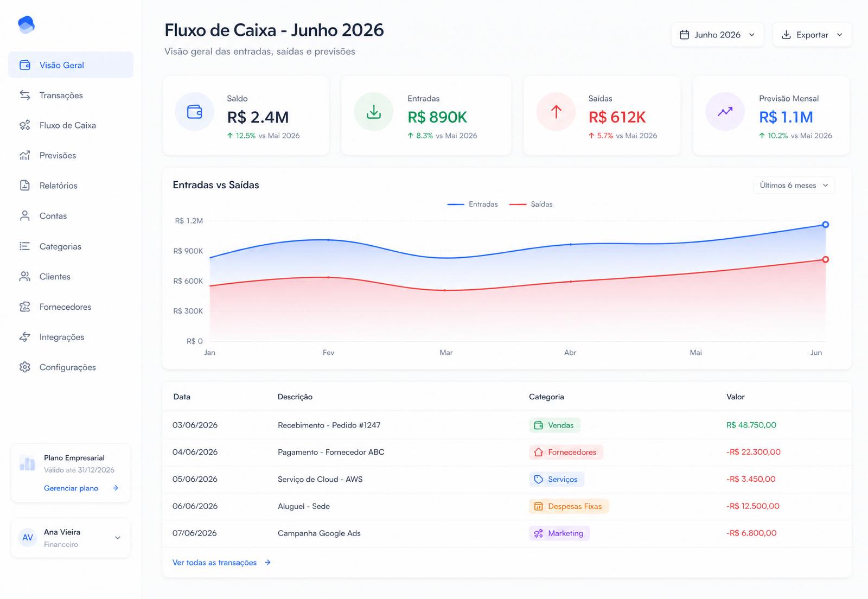The image size is (868, 599).
Task: Go to Transações in the sidebar
Action: tap(71, 95)
